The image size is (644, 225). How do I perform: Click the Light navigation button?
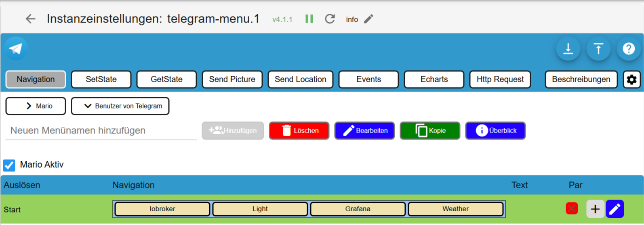260,209
